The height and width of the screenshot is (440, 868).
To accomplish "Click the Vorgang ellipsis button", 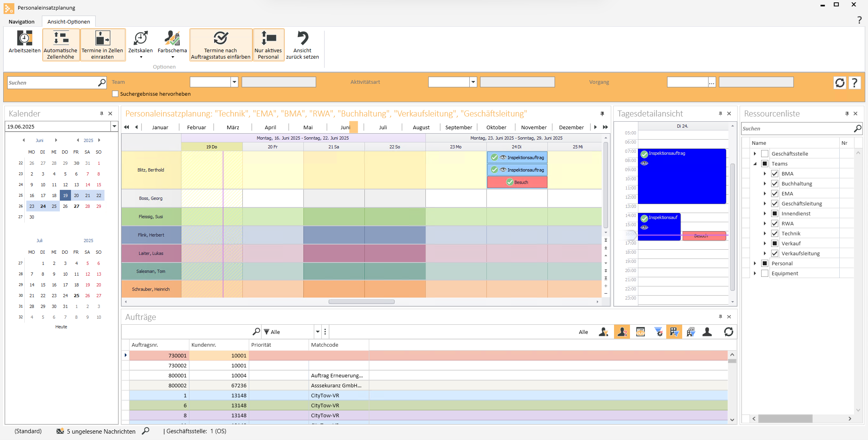I will point(712,82).
